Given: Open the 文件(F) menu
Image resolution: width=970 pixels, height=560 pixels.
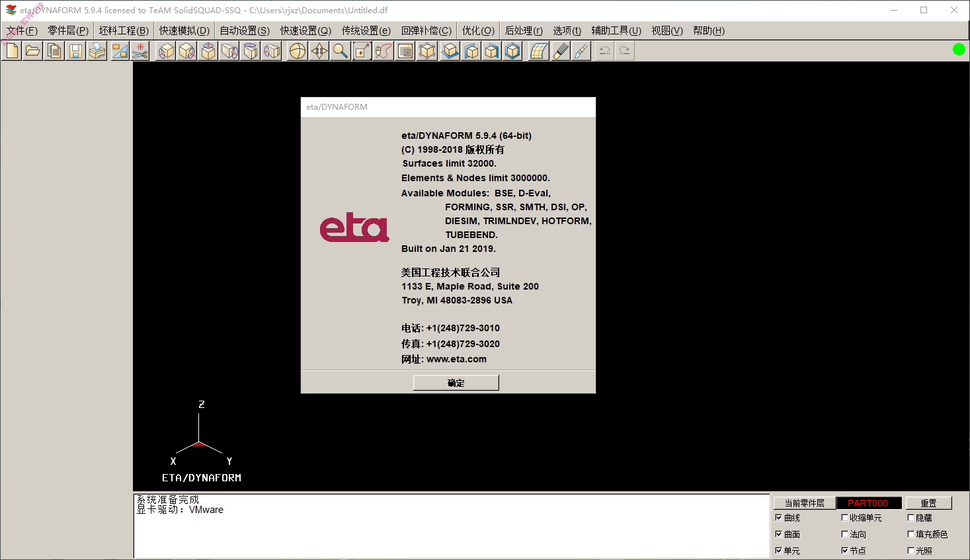Looking at the screenshot, I should click(22, 30).
